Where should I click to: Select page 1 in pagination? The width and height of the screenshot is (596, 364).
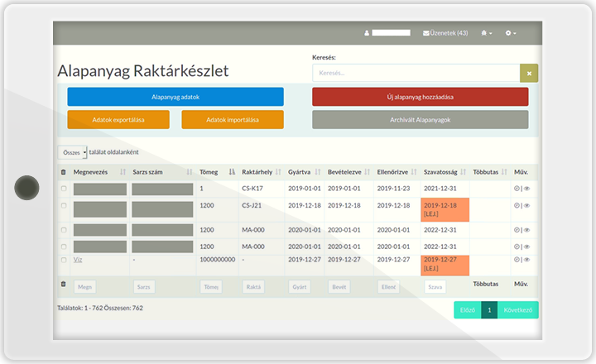(489, 310)
